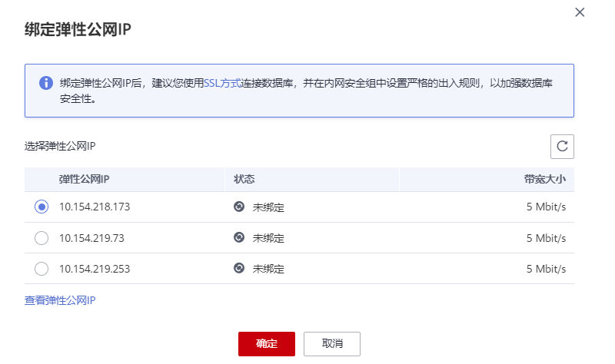615x364 pixels.
Task: Click status icon for 10.154.219.73
Action: click(239, 238)
